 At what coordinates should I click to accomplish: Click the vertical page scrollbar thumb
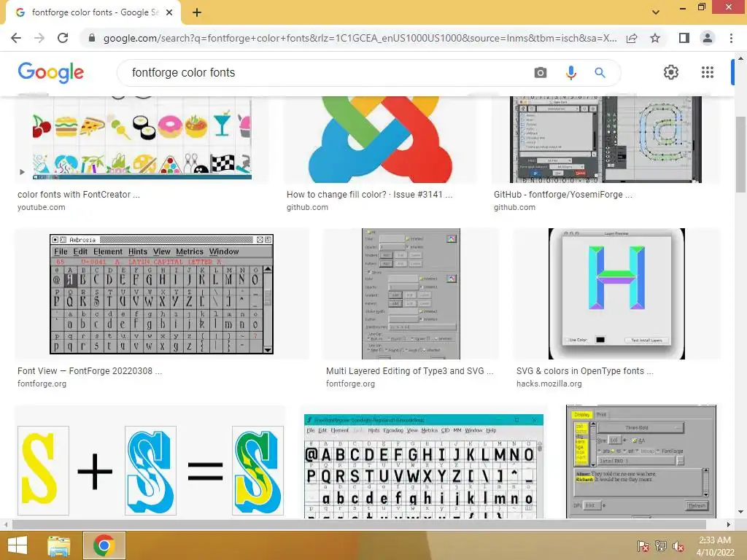[x=740, y=155]
